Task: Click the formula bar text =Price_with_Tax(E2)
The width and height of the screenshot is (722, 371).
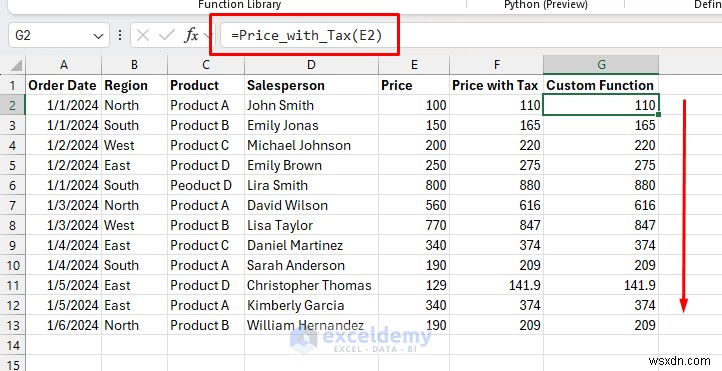Action: pyautogui.click(x=307, y=35)
